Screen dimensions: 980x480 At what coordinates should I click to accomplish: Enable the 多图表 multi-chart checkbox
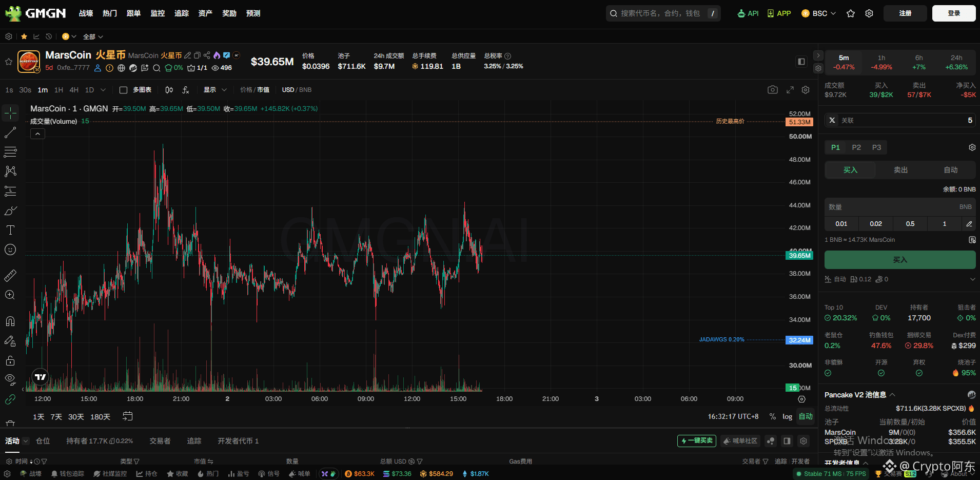point(123,90)
